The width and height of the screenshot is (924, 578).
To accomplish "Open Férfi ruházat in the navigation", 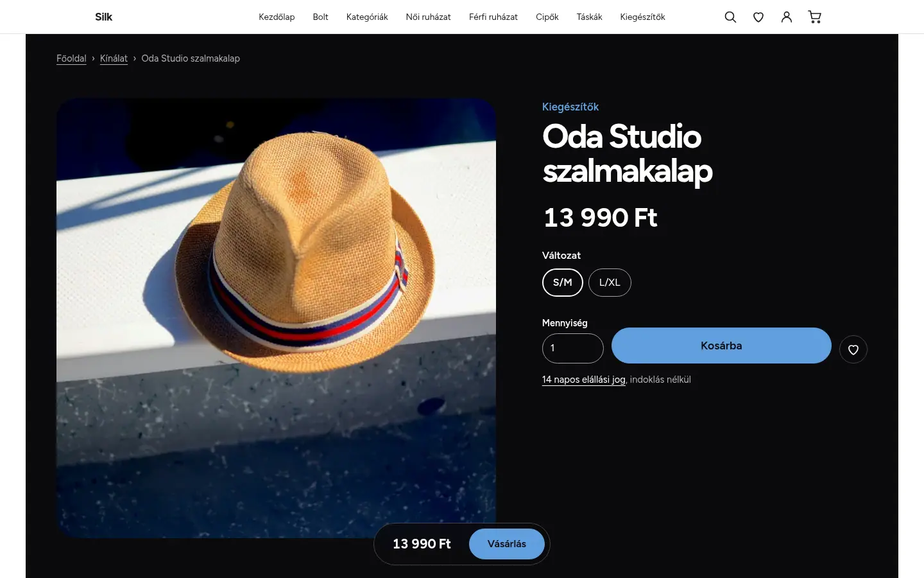I will tap(493, 17).
